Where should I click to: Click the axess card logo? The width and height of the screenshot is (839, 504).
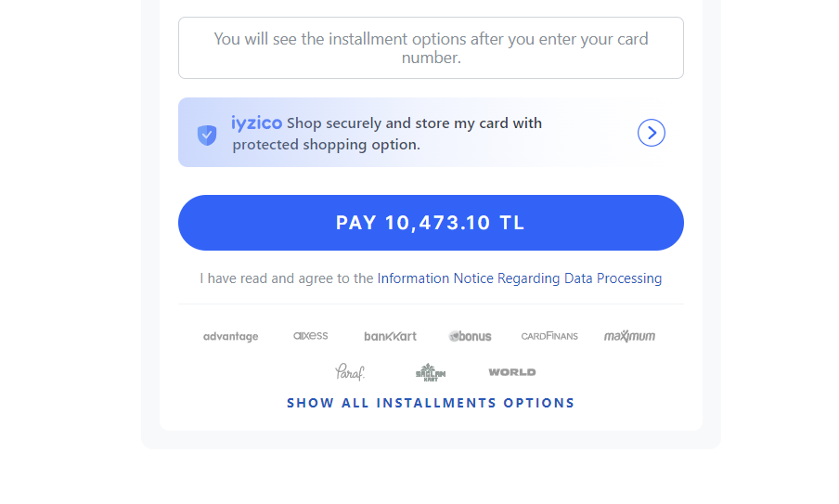click(x=310, y=335)
